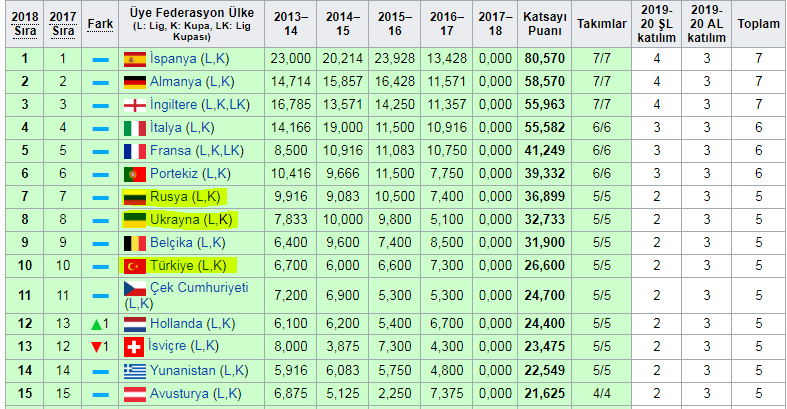Click the Spain flag icon
The width and height of the screenshot is (787, 409).
135,59
